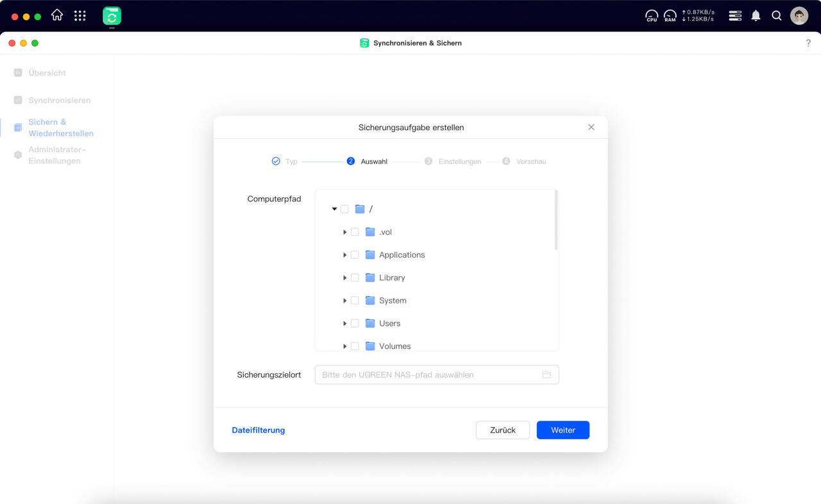Open the app grid launcher icon
Viewport: 821px width, 504px height.
point(80,15)
